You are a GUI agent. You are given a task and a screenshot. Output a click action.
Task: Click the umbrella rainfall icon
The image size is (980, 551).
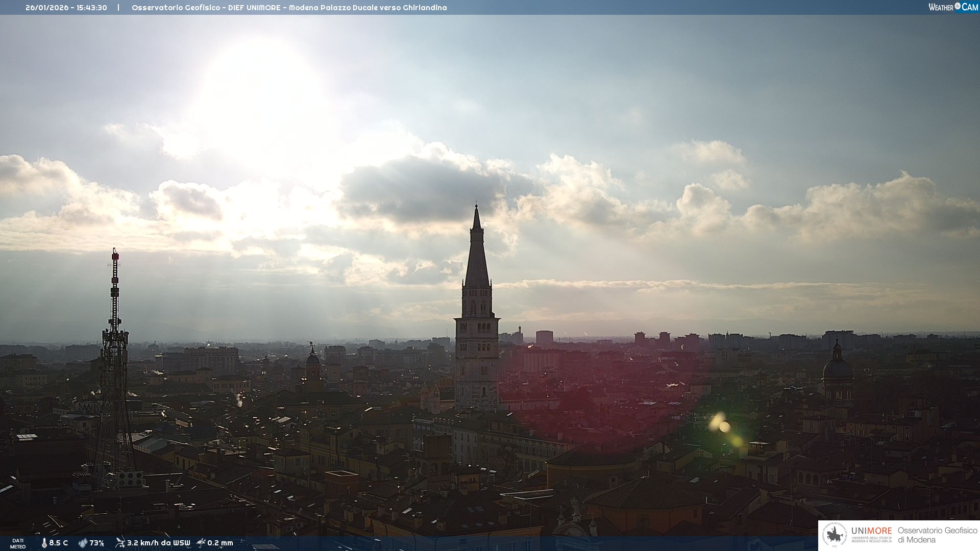click(x=201, y=543)
